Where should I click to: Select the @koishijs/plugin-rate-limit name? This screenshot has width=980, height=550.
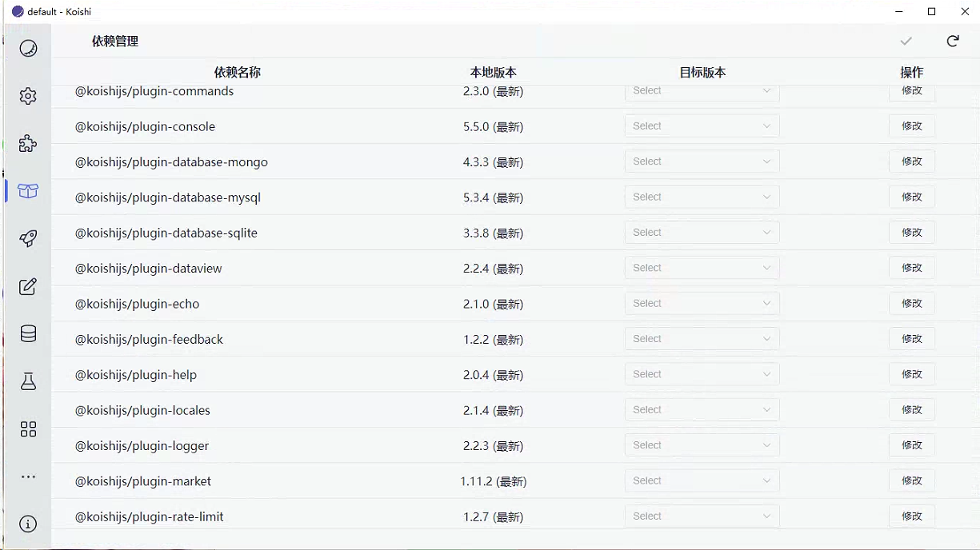[x=150, y=516]
